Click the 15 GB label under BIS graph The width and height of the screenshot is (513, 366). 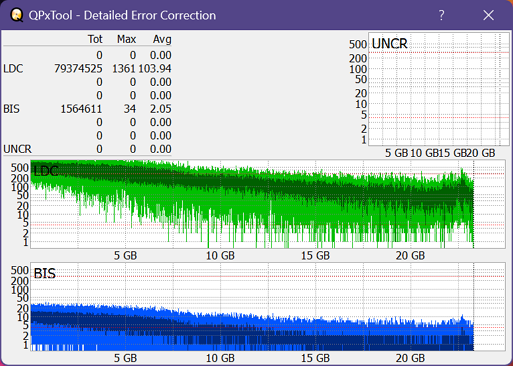[315, 358]
